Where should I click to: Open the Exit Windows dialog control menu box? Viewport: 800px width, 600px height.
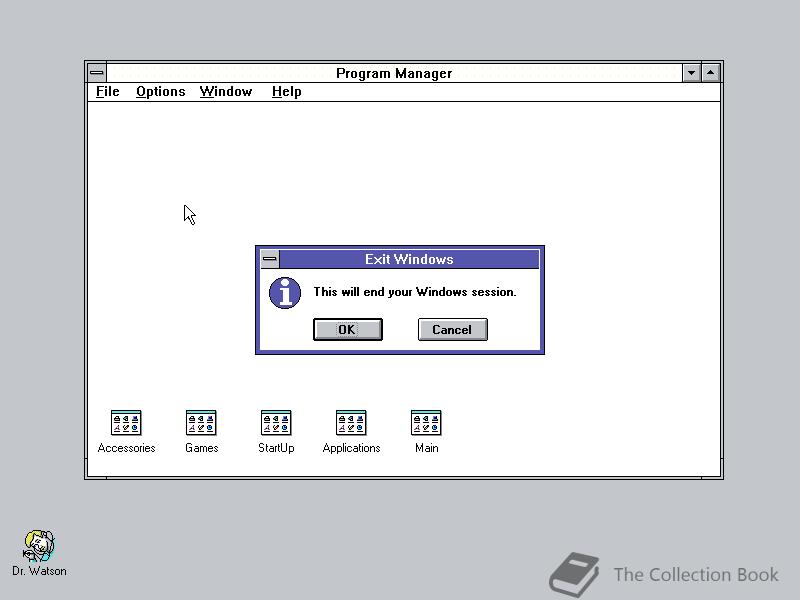click(269, 259)
